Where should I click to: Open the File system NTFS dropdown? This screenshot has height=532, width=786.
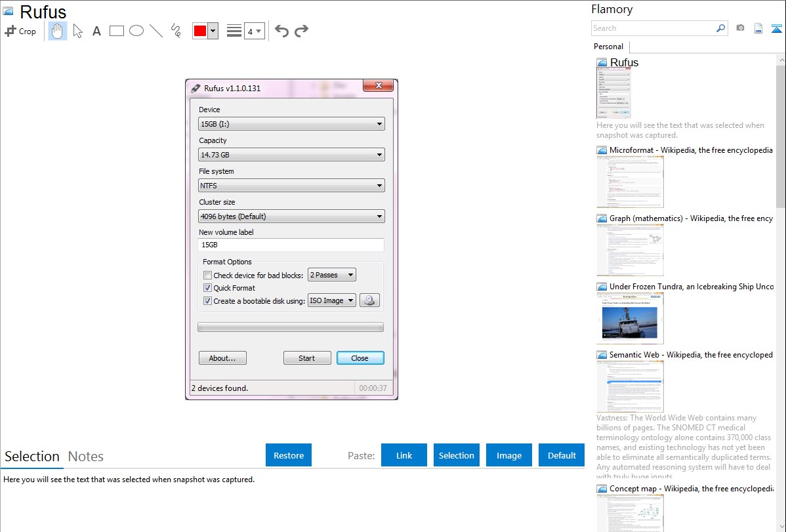tap(291, 186)
